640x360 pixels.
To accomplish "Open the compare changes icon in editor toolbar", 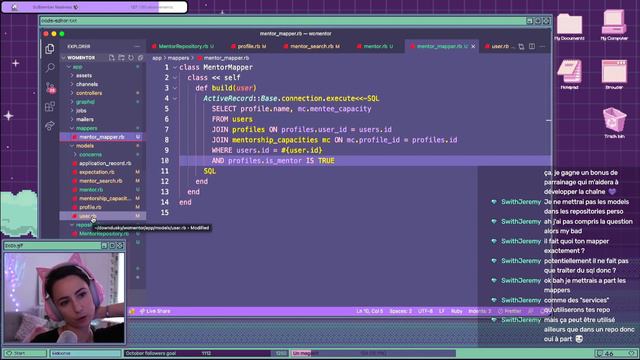I will [x=521, y=47].
